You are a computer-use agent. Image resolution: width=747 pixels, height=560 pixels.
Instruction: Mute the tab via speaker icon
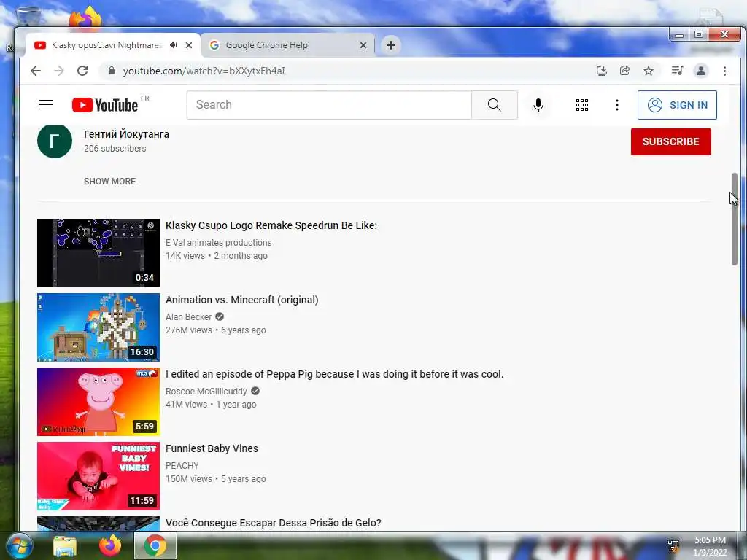click(174, 45)
